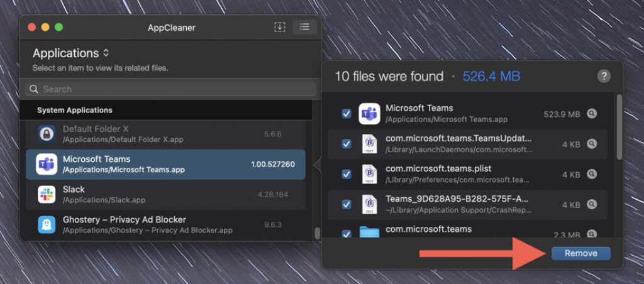
Task: Click the Microsoft Teams icon in the found files panel
Action: pos(369,114)
